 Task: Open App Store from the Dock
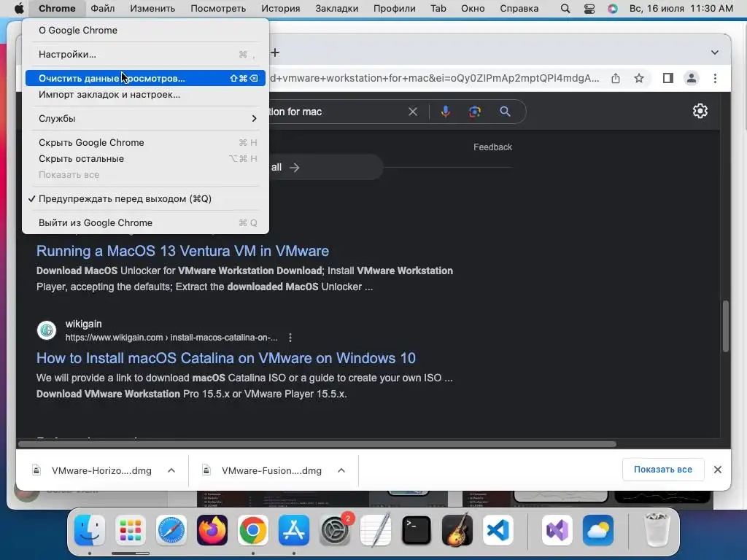pos(294,530)
